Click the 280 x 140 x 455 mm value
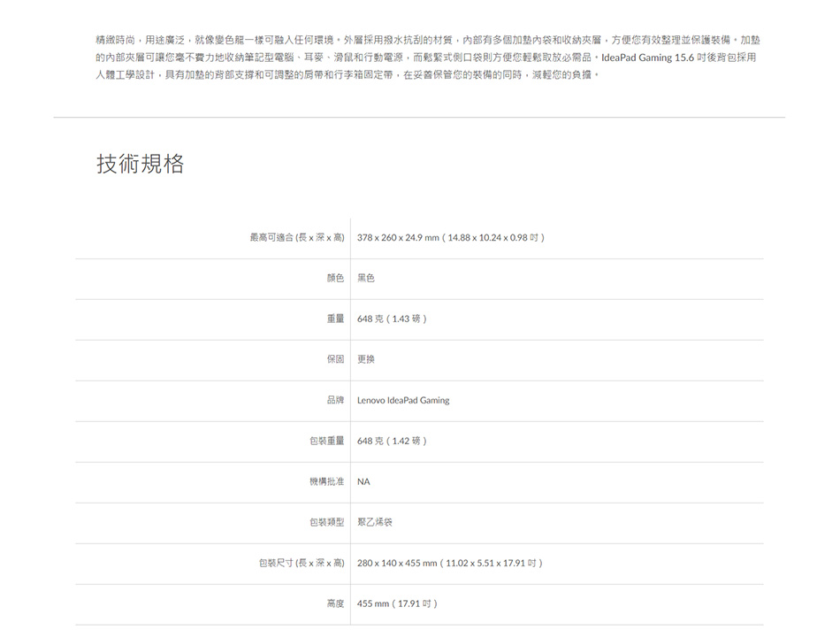 point(449,564)
